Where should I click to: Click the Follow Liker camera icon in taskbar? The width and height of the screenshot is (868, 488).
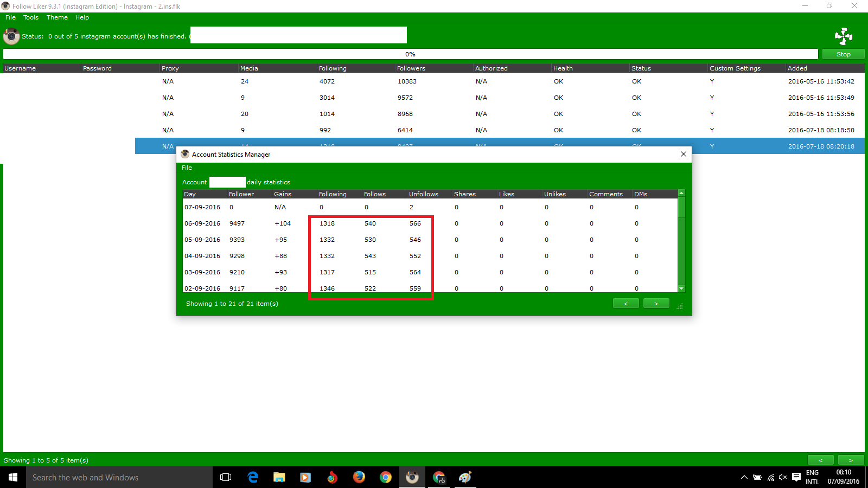tap(412, 477)
